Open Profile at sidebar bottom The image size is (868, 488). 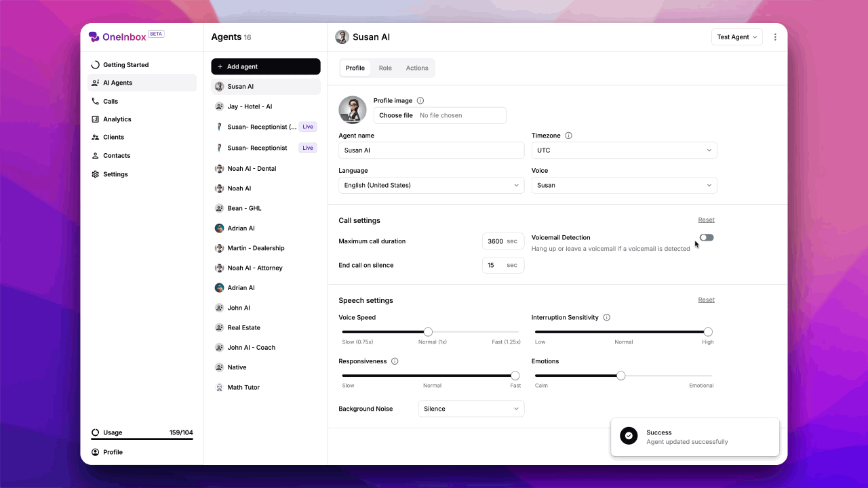142,452
